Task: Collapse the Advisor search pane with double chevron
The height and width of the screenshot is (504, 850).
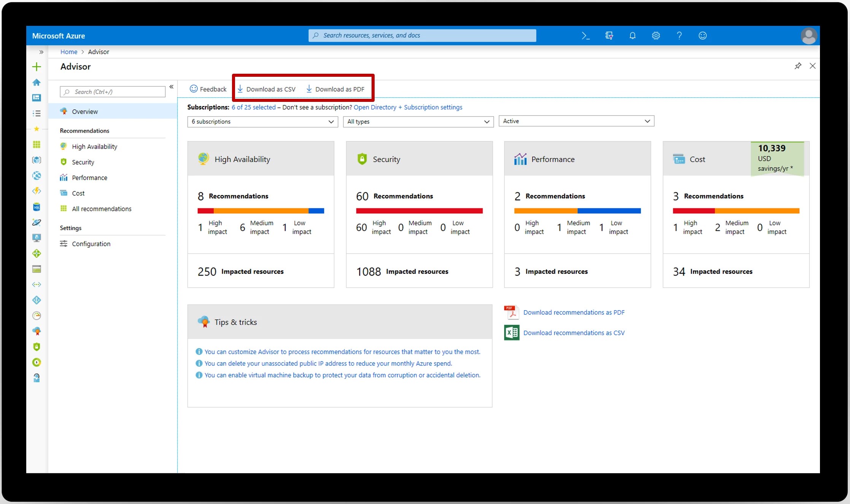Action: pyautogui.click(x=172, y=87)
